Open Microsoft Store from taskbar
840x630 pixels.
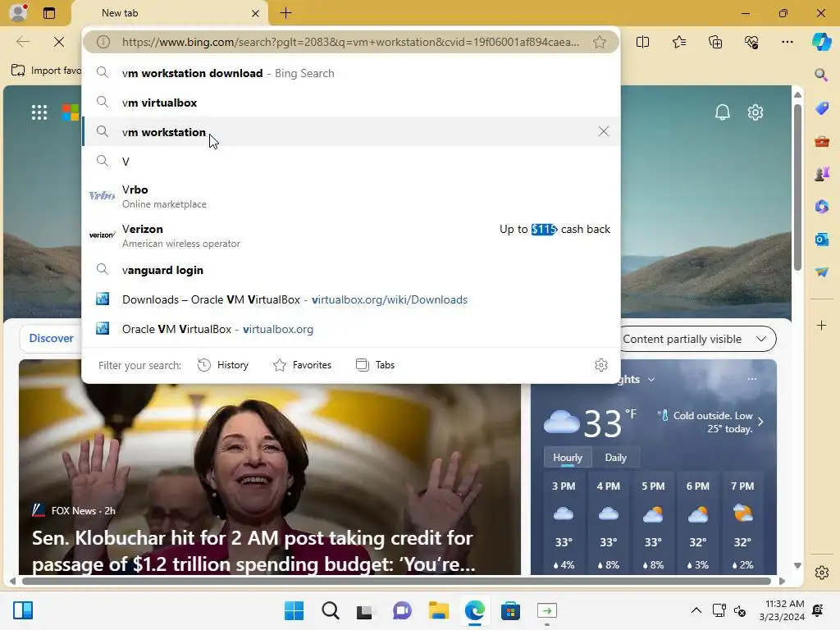tap(510, 610)
